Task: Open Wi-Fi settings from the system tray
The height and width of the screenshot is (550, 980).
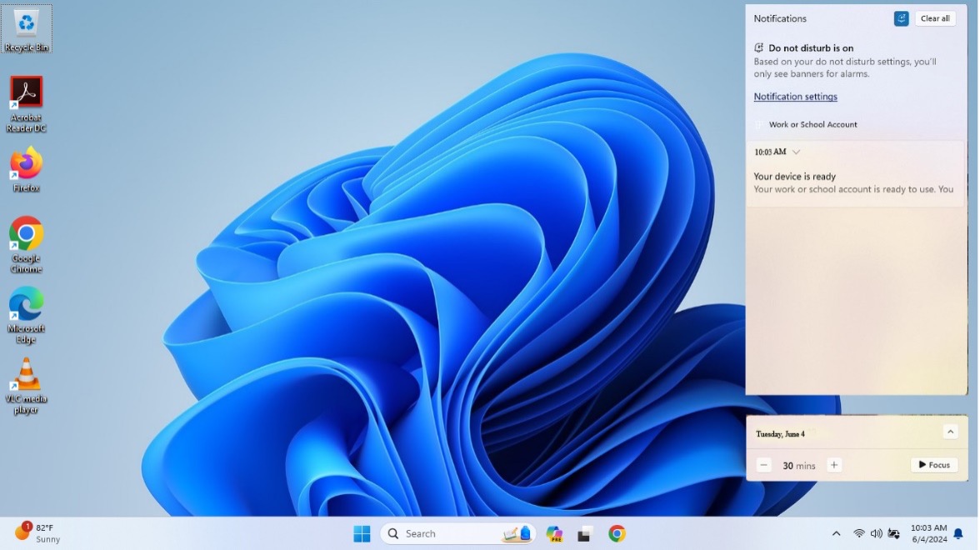Action: click(x=858, y=533)
